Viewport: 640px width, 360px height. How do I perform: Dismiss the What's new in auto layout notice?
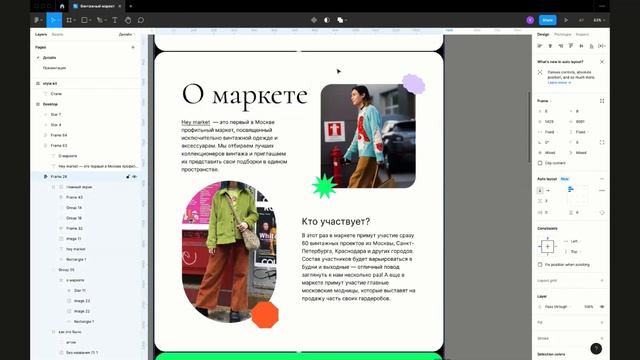pyautogui.click(x=602, y=62)
